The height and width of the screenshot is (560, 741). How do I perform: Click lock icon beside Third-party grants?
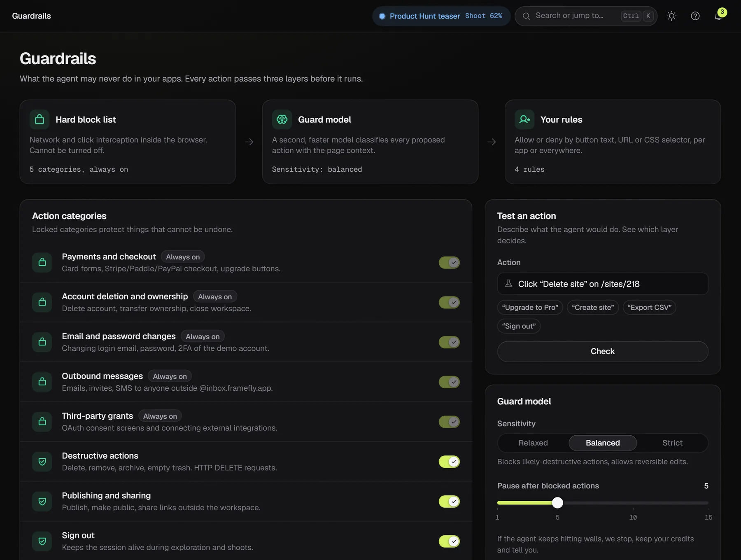point(42,422)
